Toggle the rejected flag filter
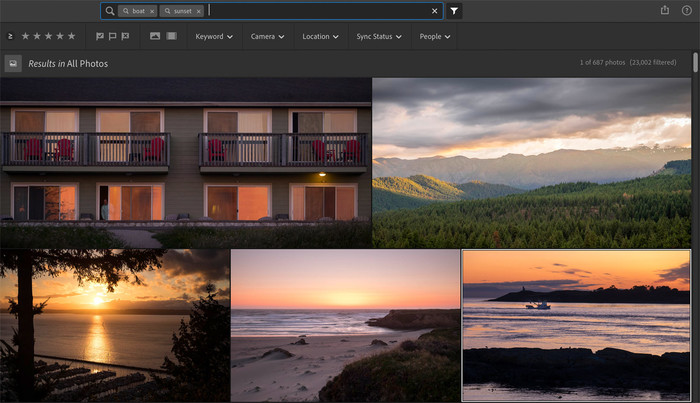 tap(125, 36)
